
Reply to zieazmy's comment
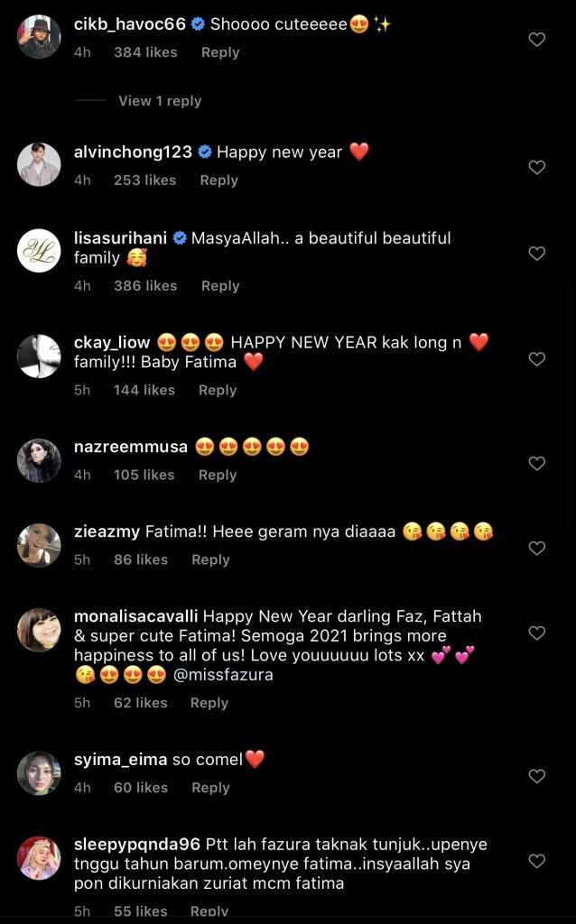coord(210,559)
